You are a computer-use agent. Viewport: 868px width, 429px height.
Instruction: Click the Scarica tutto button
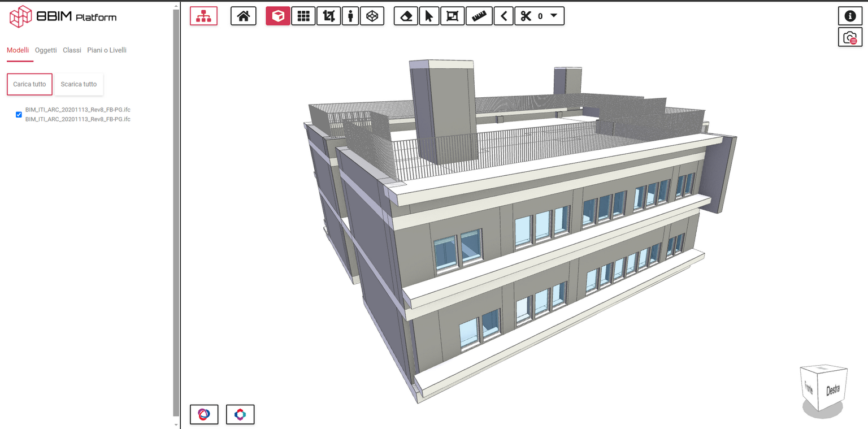[x=79, y=84]
